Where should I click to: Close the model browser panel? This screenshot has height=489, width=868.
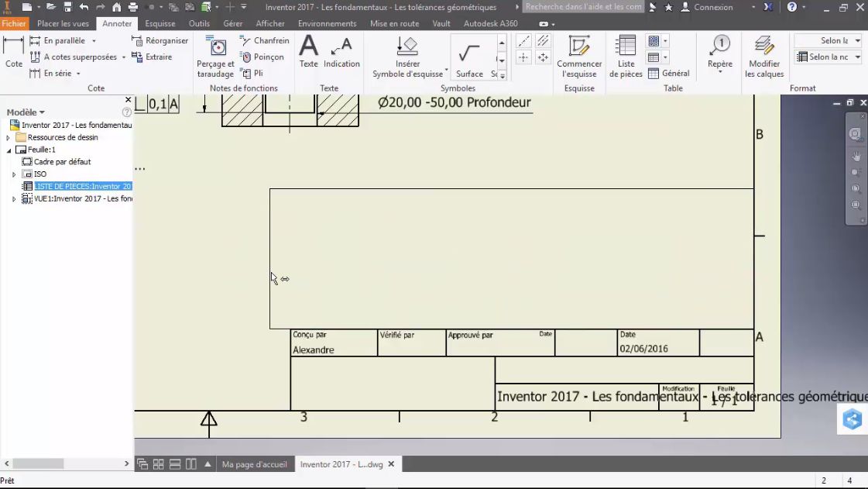(x=128, y=100)
